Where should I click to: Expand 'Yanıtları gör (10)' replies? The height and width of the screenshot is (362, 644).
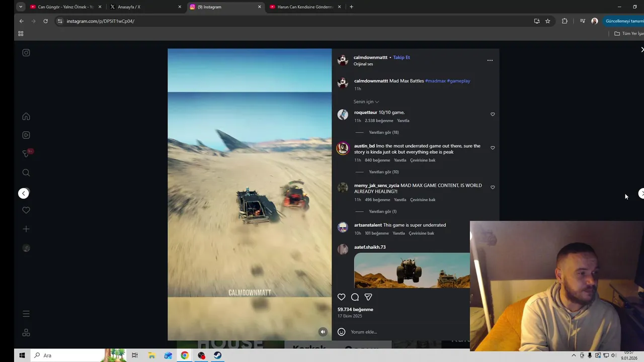tap(384, 172)
